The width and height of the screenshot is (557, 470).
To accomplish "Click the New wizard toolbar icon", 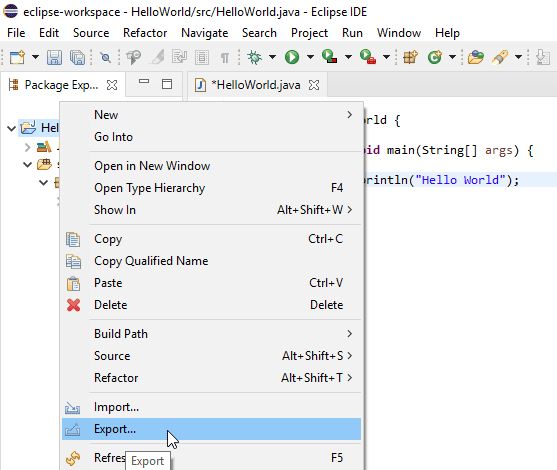I will point(17,57).
